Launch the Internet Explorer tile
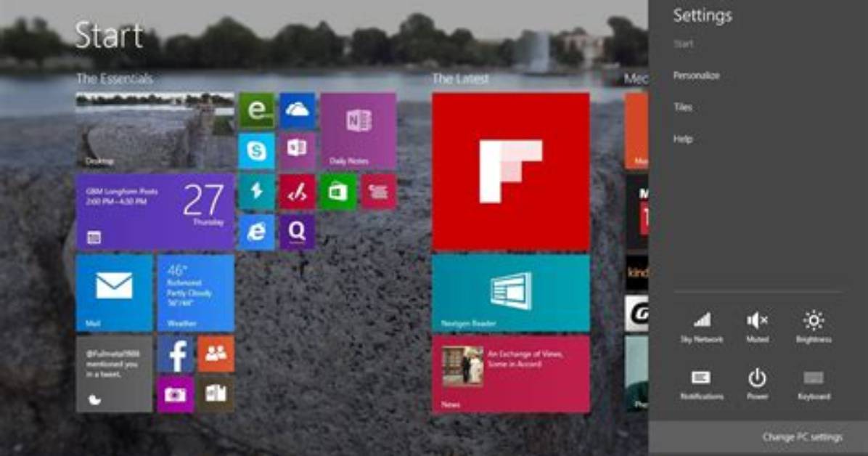The image size is (868, 456). (256, 232)
